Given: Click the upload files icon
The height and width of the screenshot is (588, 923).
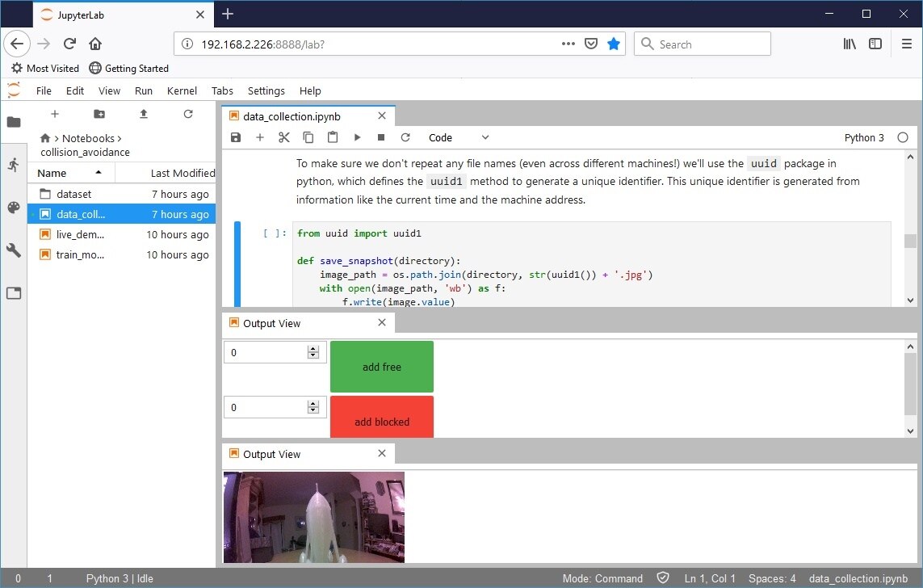Looking at the screenshot, I should tap(144, 115).
